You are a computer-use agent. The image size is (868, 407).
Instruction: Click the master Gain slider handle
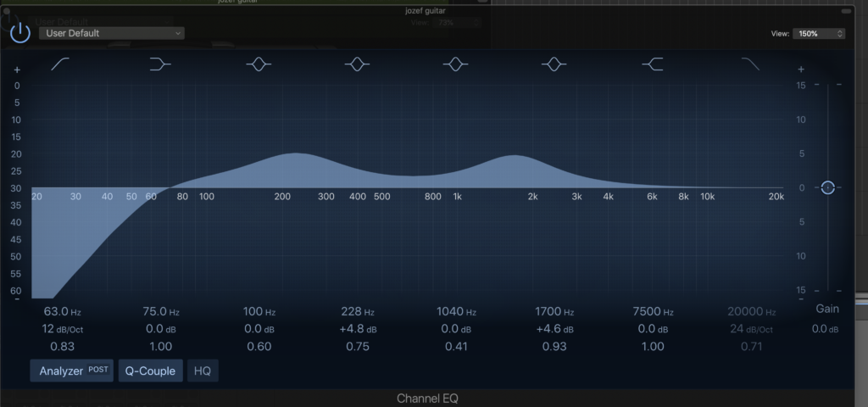(x=827, y=187)
